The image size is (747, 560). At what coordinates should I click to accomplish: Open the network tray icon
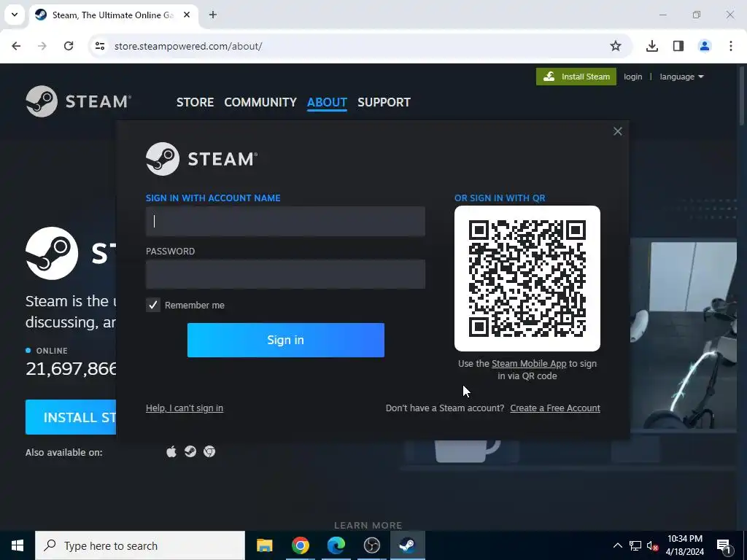[x=635, y=545]
